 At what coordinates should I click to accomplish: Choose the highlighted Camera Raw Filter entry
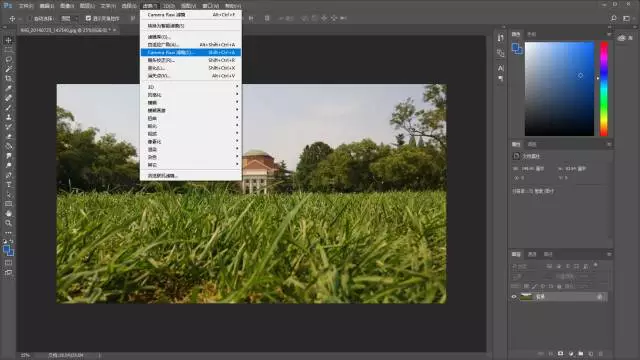point(191,52)
